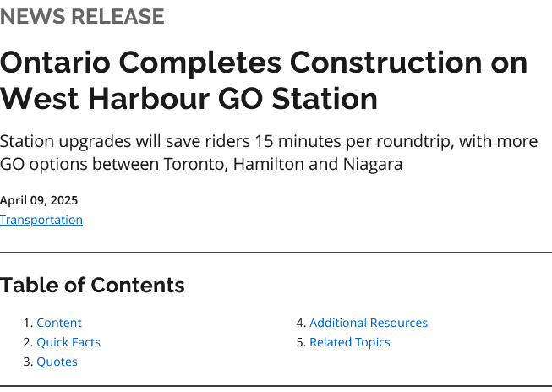552x392 pixels.
Task: Click the NEWS RELEASE label
Action: [x=82, y=16]
